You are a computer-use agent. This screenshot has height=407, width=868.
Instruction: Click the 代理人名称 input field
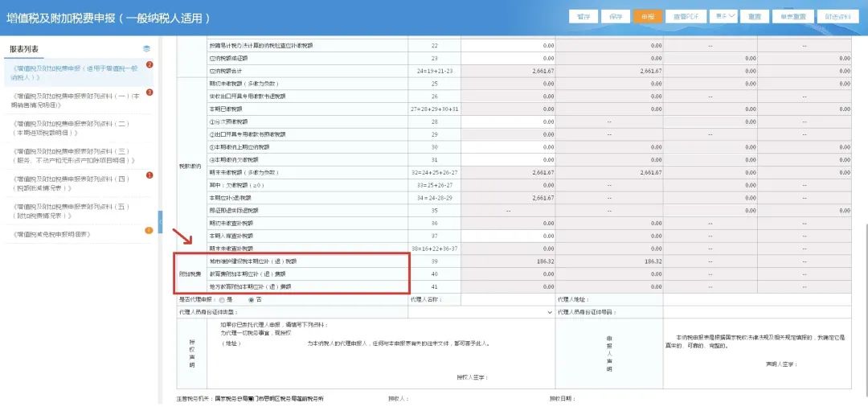(508, 299)
